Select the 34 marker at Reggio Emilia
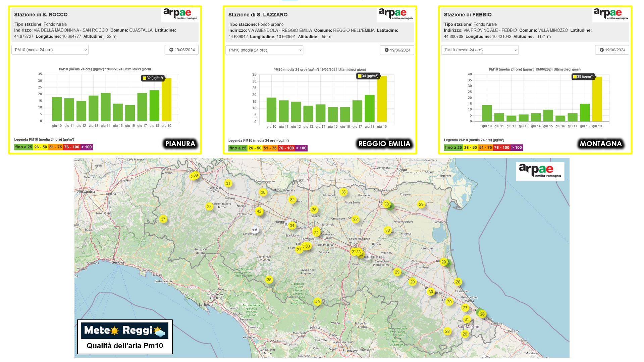 (x=292, y=226)
